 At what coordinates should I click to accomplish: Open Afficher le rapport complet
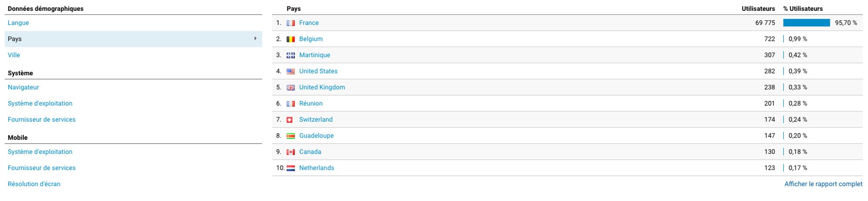click(823, 184)
